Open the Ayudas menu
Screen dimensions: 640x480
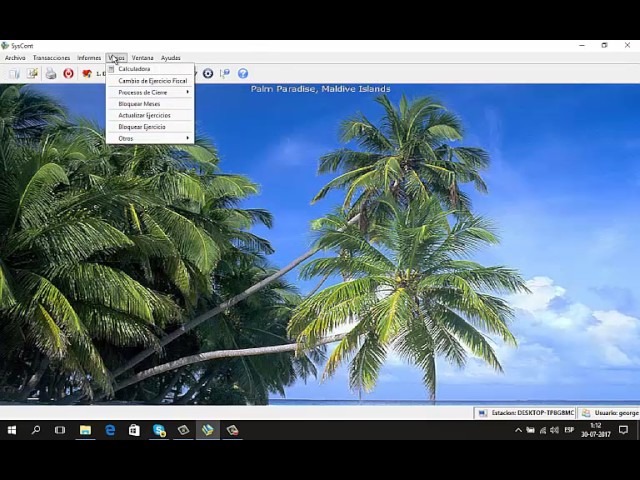tap(171, 58)
